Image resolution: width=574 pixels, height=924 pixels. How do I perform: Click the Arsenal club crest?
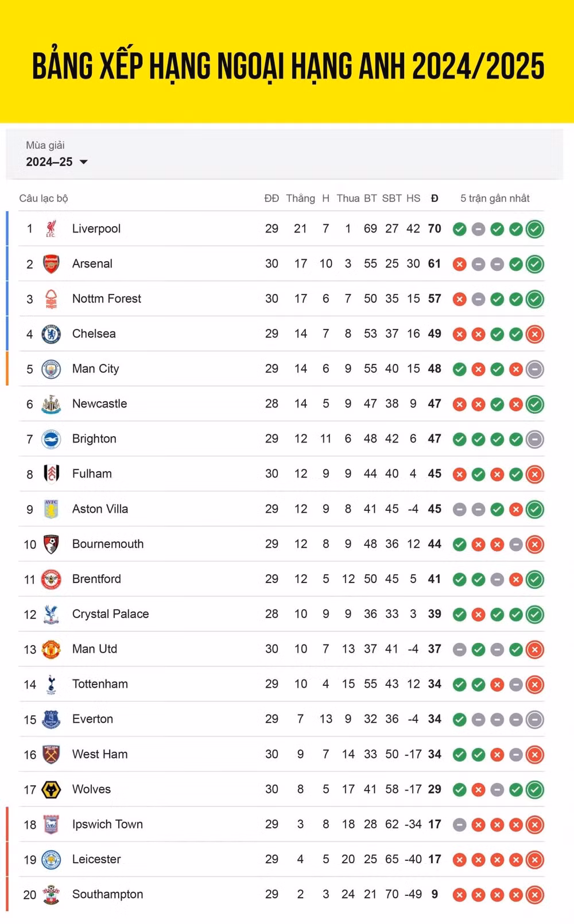pyautogui.click(x=51, y=264)
